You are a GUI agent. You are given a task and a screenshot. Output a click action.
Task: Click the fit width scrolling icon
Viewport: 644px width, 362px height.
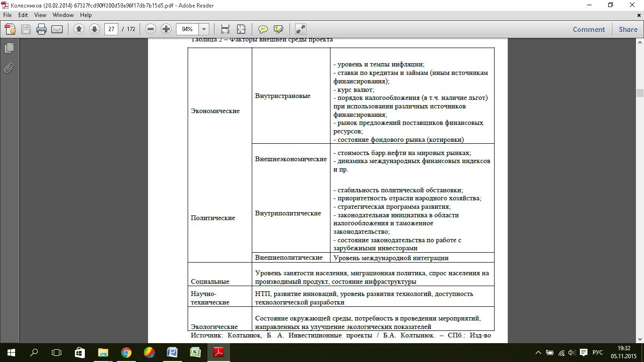(x=225, y=29)
